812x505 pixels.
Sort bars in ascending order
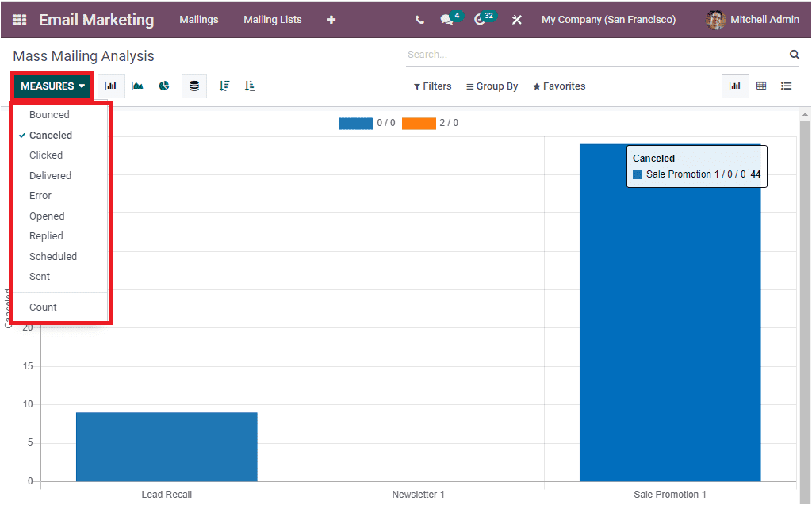(x=250, y=86)
